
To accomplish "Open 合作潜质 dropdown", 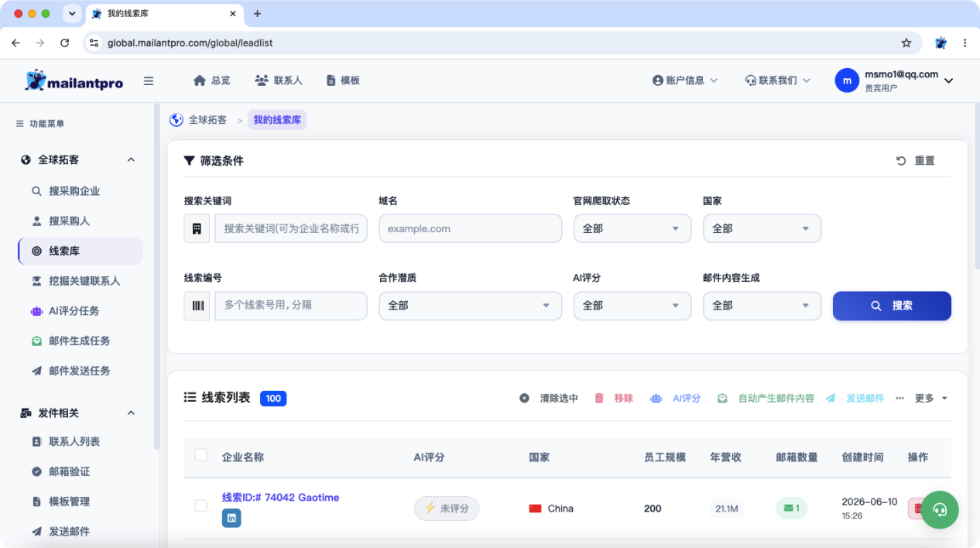I will (x=470, y=306).
